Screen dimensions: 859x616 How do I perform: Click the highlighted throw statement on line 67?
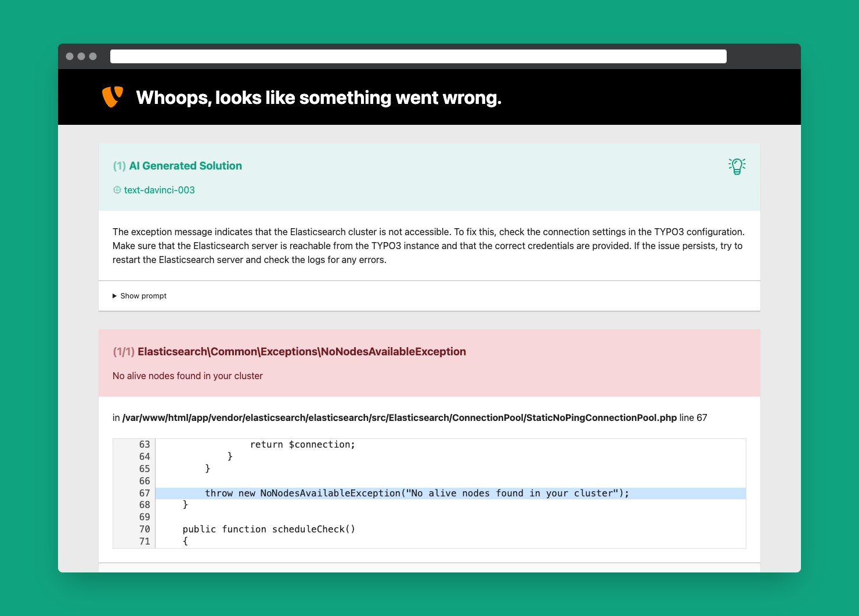(x=417, y=493)
